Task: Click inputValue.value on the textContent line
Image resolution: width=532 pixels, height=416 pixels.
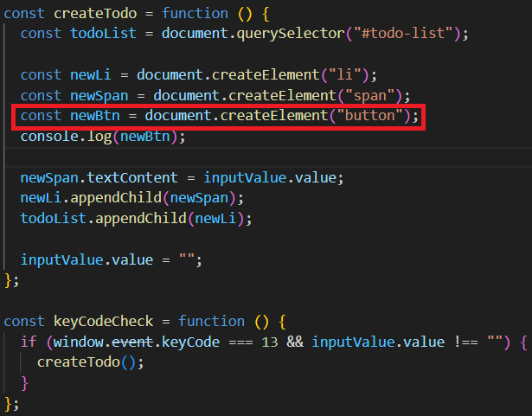Action: (x=270, y=178)
